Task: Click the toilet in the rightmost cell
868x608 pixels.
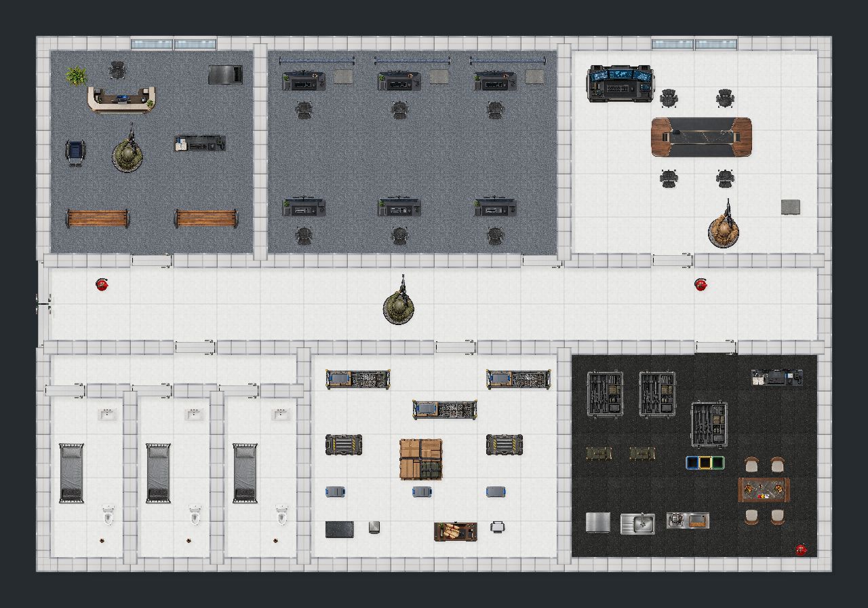Action: [x=281, y=515]
